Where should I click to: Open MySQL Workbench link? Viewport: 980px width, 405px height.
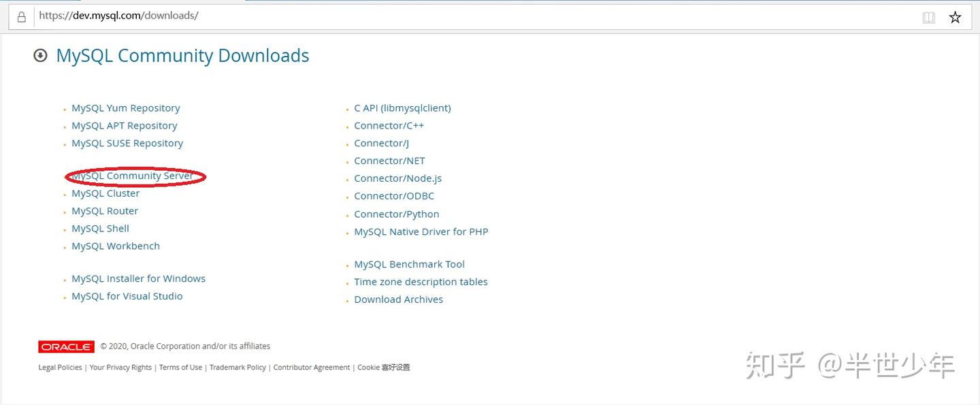[x=116, y=246]
